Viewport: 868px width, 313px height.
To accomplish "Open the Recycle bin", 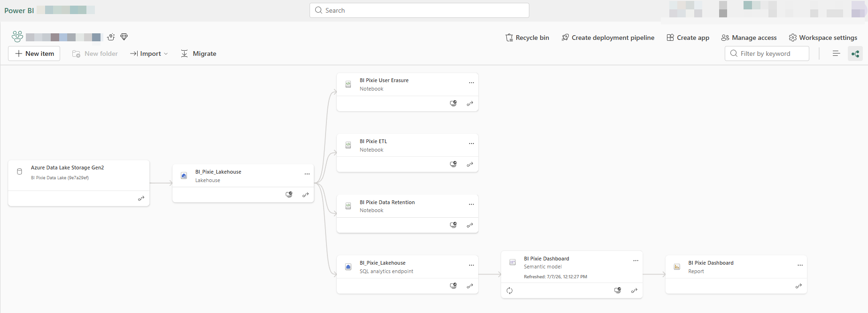I will (527, 38).
